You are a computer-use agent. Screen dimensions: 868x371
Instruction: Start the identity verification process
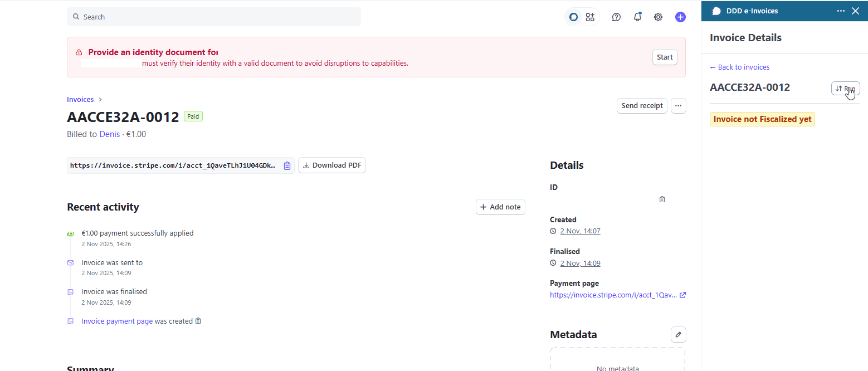click(664, 57)
